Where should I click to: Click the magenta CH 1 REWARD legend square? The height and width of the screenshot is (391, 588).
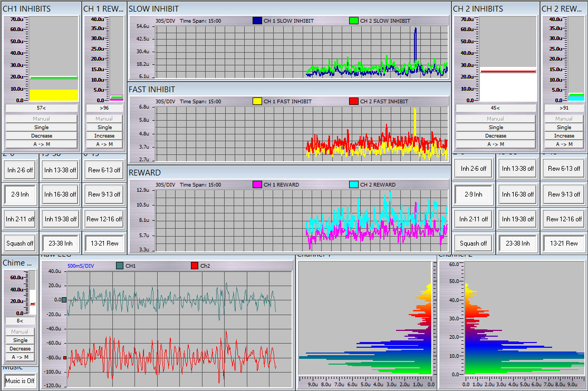pyautogui.click(x=257, y=184)
